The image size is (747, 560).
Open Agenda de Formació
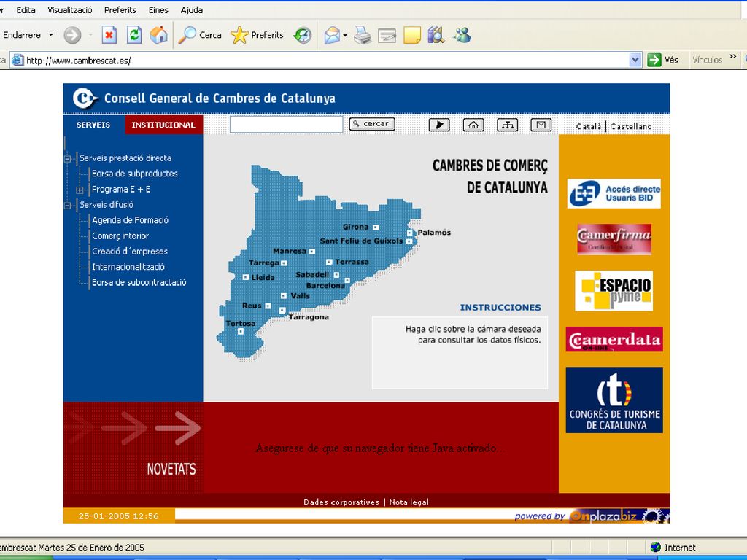[130, 220]
